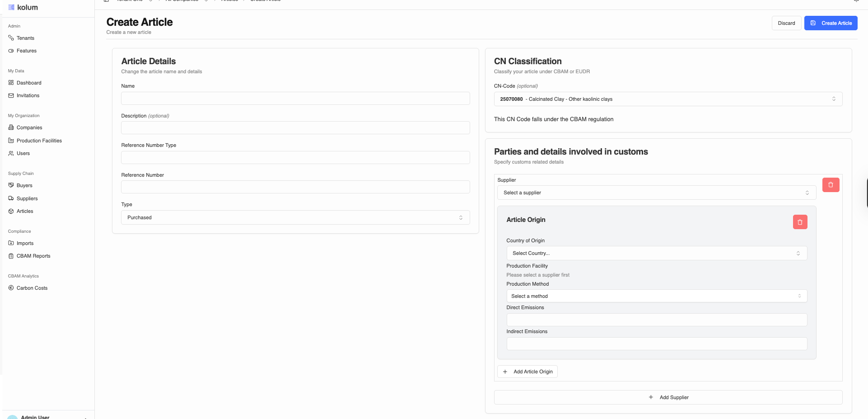The width and height of the screenshot is (868, 419).
Task: Click the CBAM Reports clipboard icon
Action: [11, 256]
